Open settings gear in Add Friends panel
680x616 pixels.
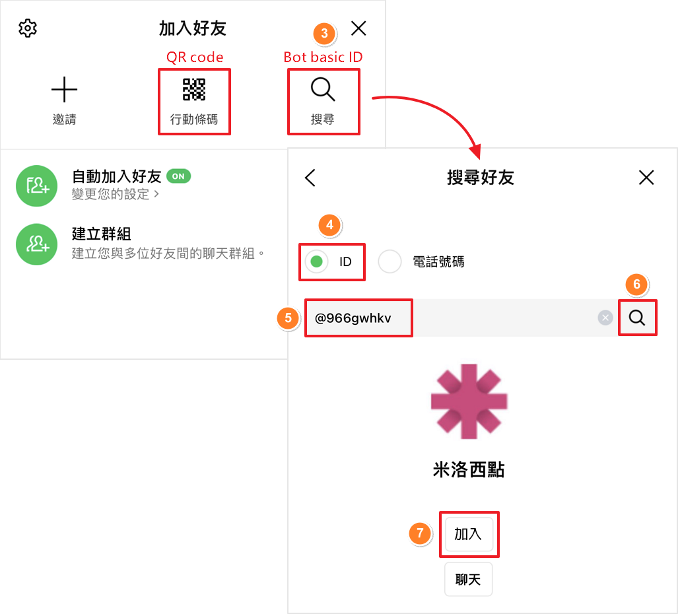coord(28,28)
